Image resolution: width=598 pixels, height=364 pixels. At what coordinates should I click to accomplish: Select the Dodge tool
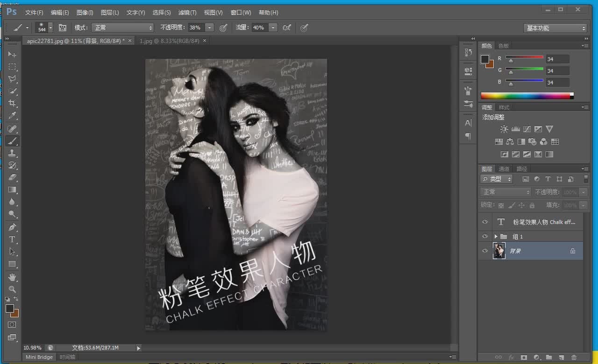(12, 214)
